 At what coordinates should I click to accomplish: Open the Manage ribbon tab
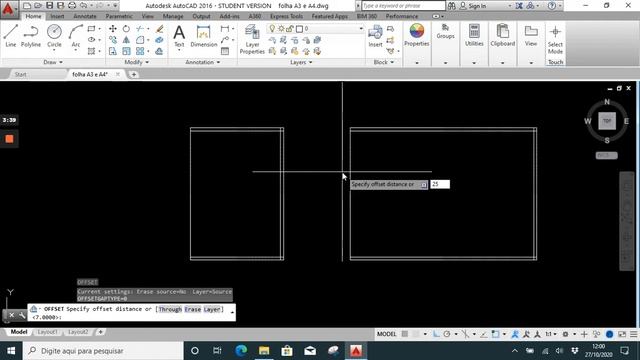point(173,16)
